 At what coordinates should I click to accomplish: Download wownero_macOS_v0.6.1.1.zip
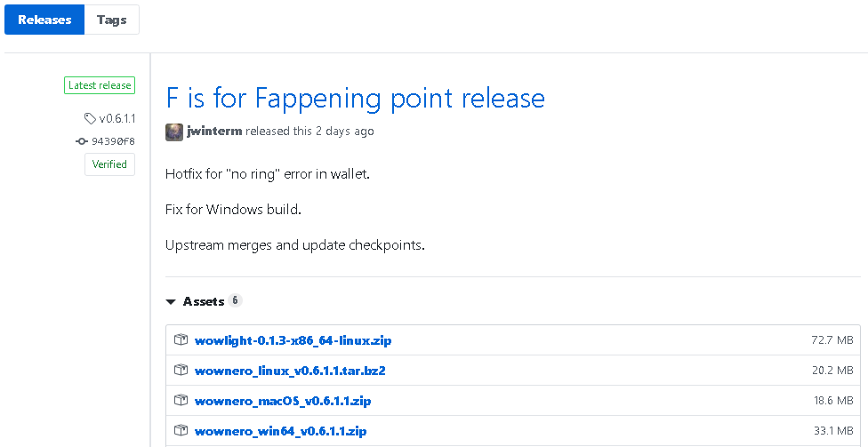click(283, 401)
